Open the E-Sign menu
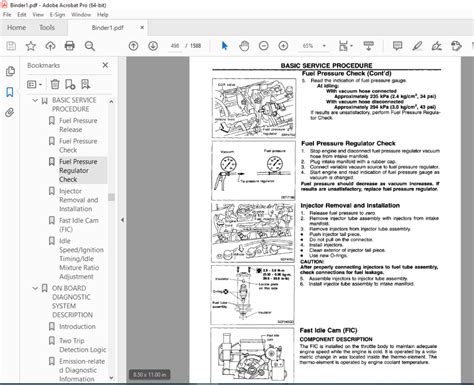 (57, 15)
